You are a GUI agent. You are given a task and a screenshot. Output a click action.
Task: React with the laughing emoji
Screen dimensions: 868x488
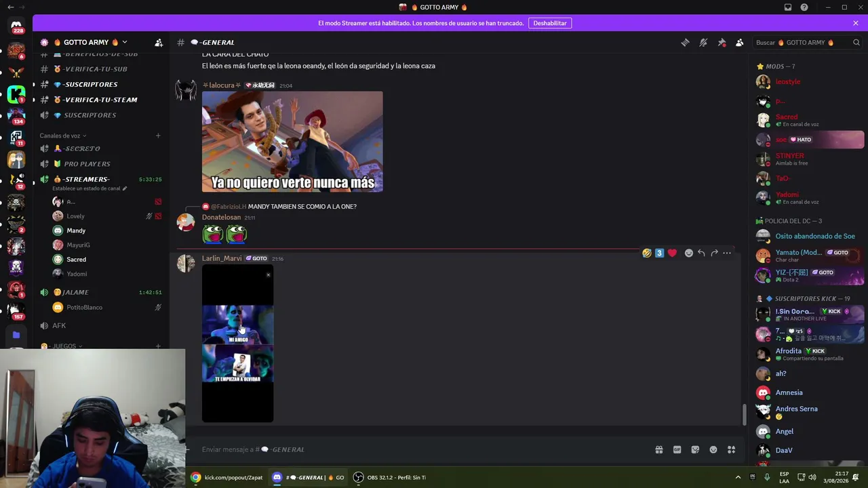point(647,253)
